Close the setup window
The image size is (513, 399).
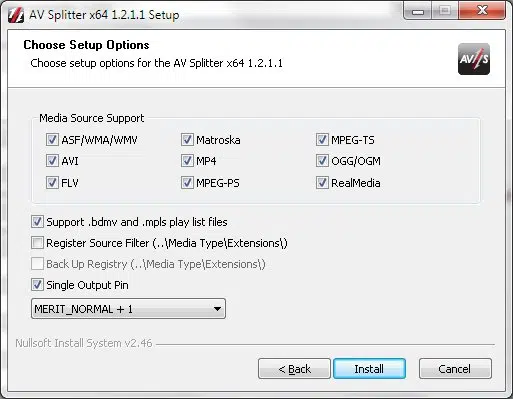482,10
